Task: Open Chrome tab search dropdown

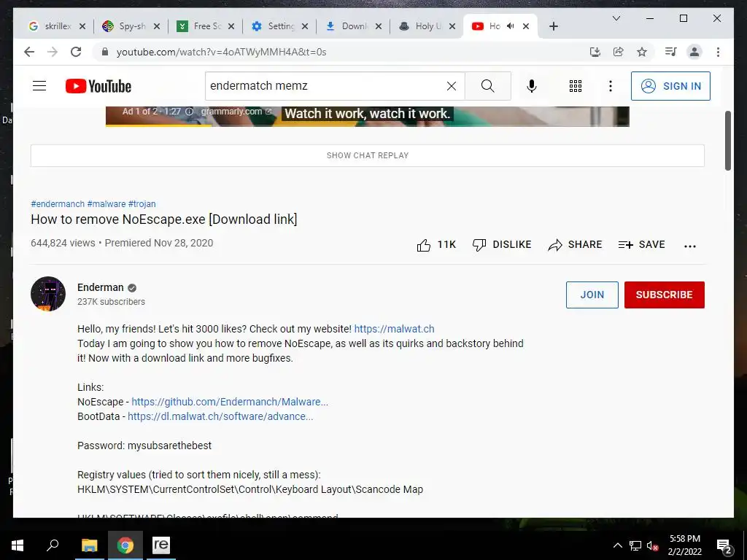Action: tap(616, 18)
